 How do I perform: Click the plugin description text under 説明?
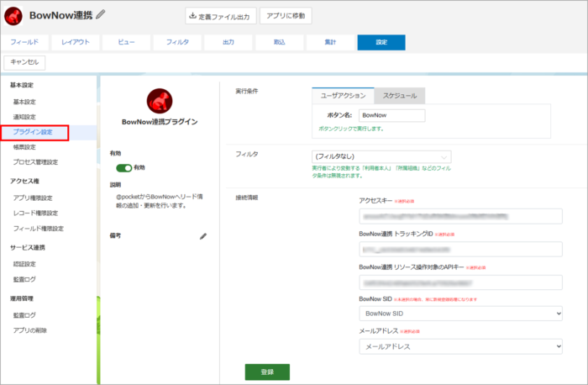click(x=160, y=201)
